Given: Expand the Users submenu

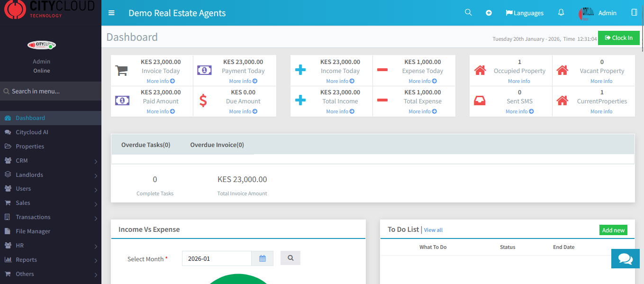Looking at the screenshot, I should 96,190.
